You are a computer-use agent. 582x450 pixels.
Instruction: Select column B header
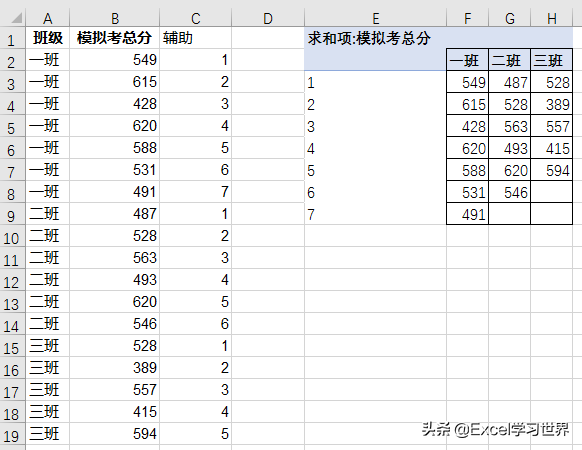coord(114,18)
